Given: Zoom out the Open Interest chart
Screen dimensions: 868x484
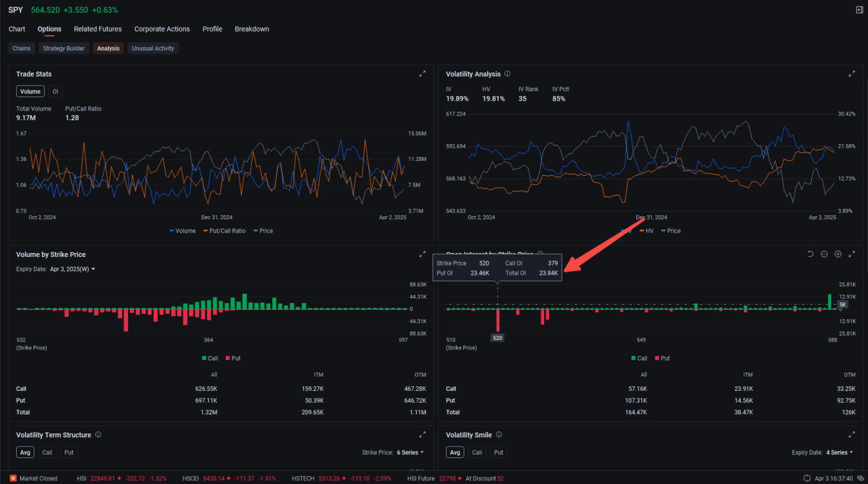Looking at the screenshot, I should [824, 254].
